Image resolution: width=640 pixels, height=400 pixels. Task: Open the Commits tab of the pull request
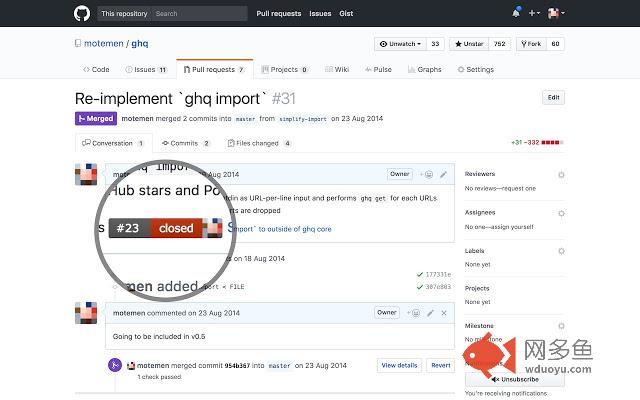tap(186, 143)
